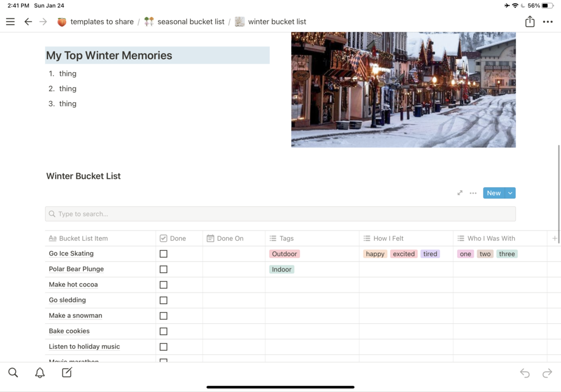Image resolution: width=561 pixels, height=392 pixels.
Task: Go back with the left arrow
Action: click(28, 22)
